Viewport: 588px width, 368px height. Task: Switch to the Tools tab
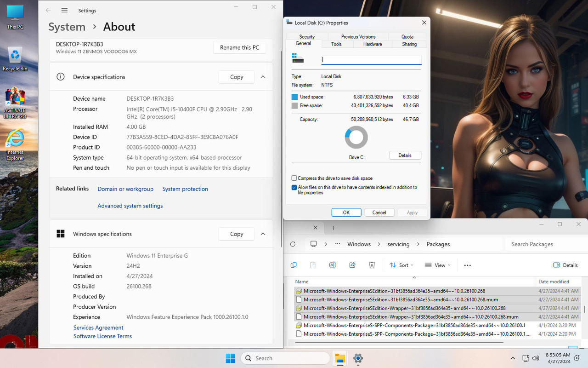(x=336, y=44)
